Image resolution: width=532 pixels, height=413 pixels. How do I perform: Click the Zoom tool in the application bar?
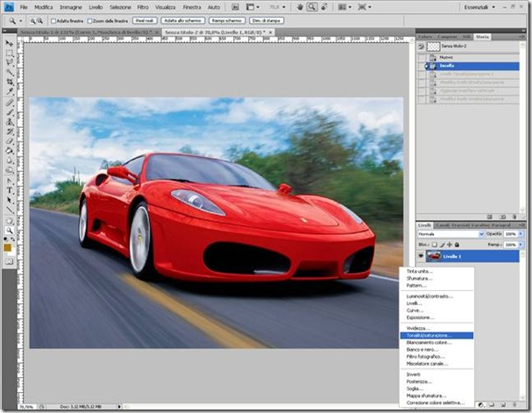[312, 7]
